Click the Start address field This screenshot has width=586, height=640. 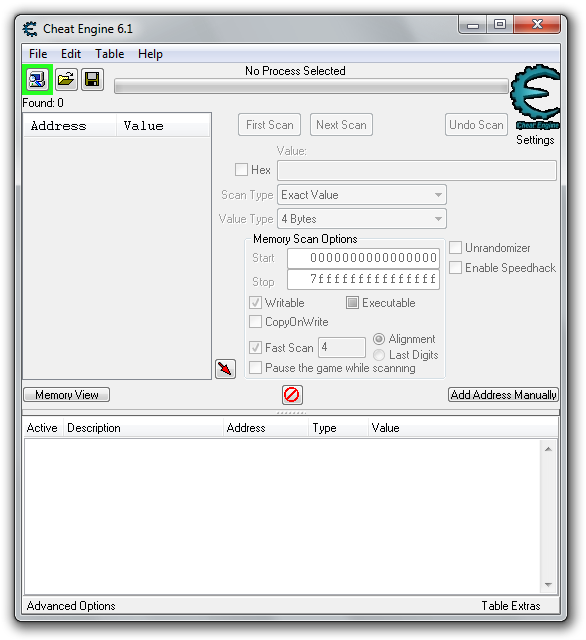363,258
